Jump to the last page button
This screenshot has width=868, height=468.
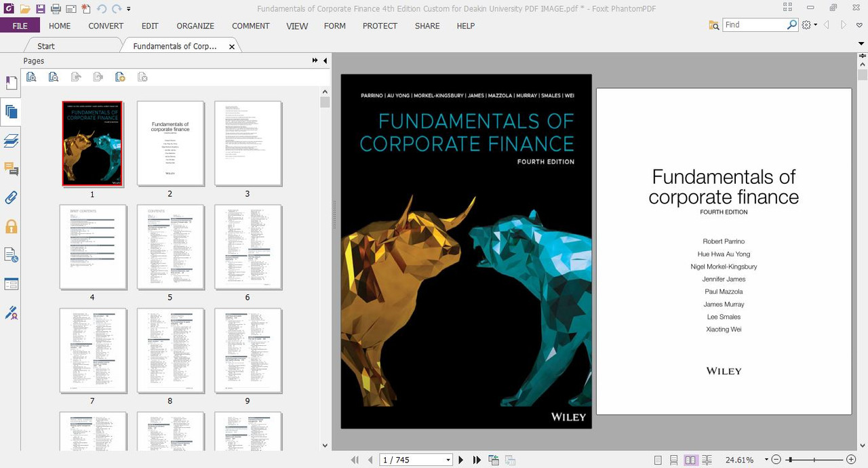pos(477,460)
